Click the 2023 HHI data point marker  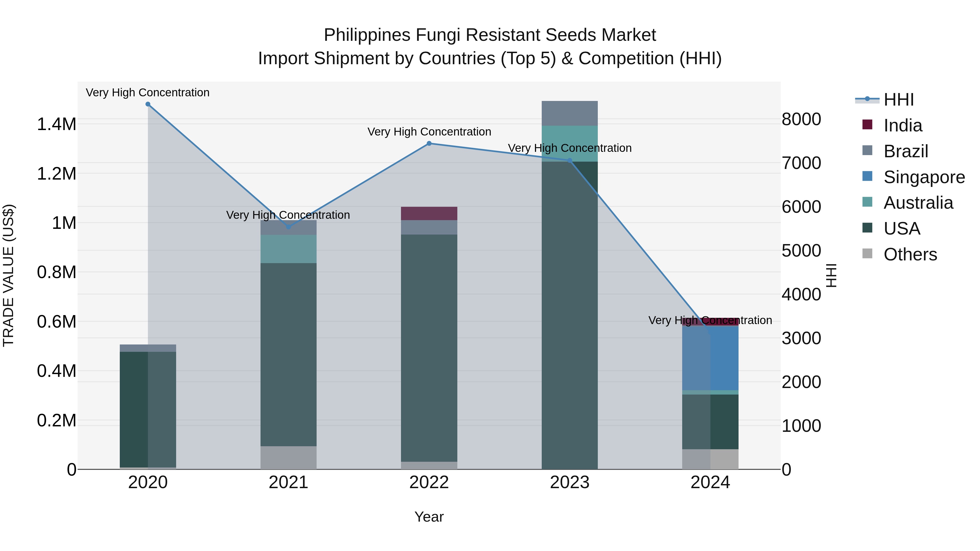(x=570, y=161)
